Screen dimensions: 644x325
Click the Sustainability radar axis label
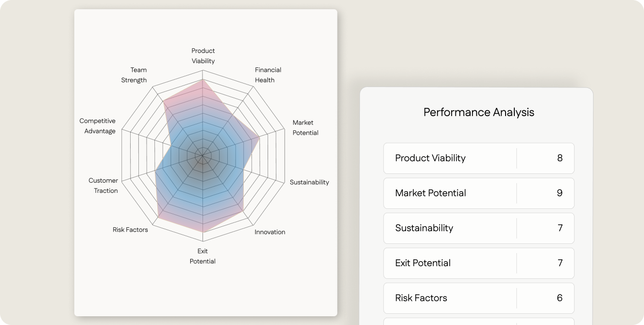tap(309, 182)
